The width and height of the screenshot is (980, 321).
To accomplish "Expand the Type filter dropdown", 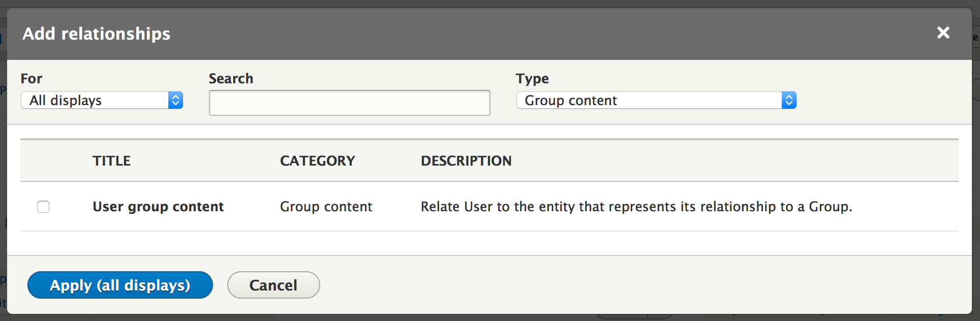I will (x=656, y=101).
